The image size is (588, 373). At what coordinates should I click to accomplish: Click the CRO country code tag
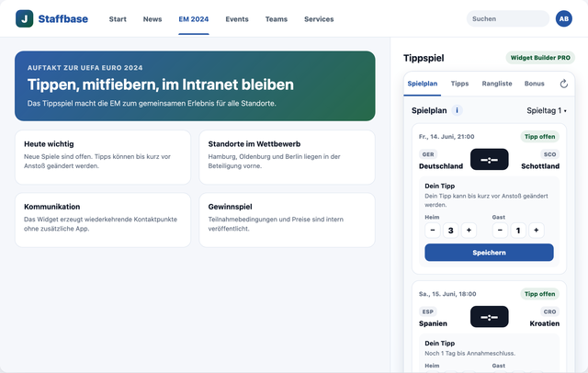click(549, 311)
